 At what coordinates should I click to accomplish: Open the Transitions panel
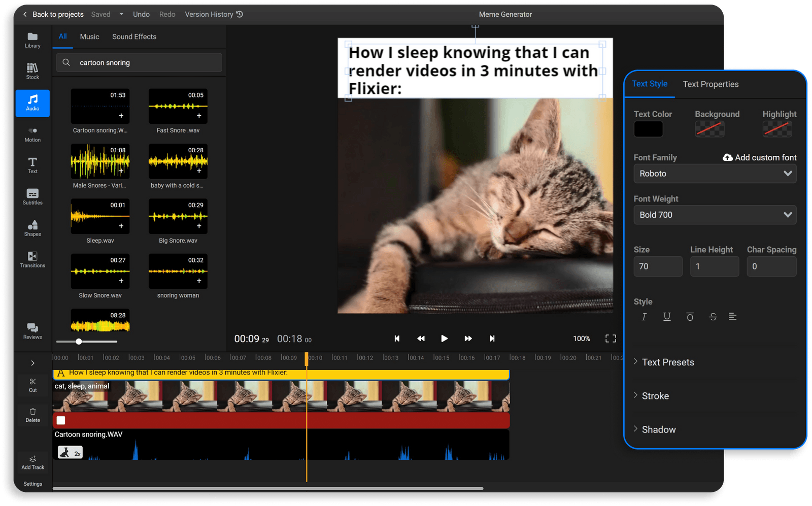(32, 259)
